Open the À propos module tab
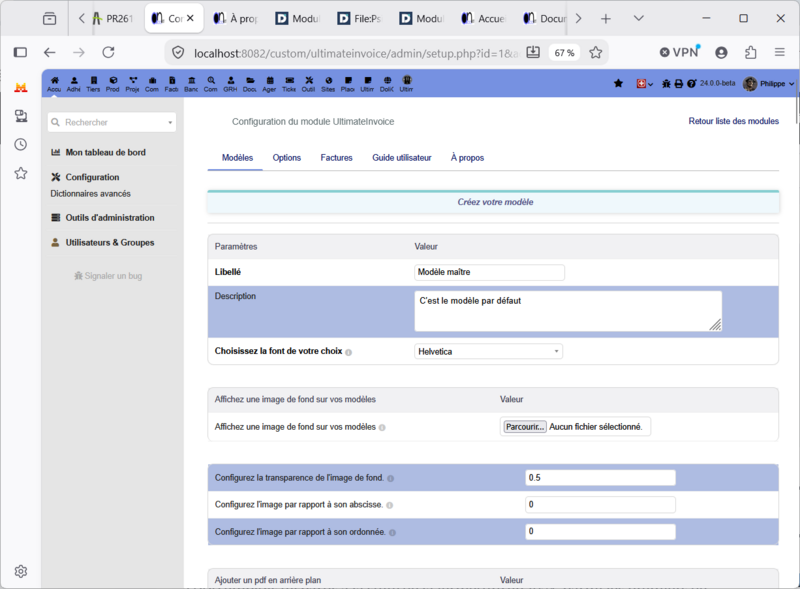800x589 pixels. (x=467, y=158)
